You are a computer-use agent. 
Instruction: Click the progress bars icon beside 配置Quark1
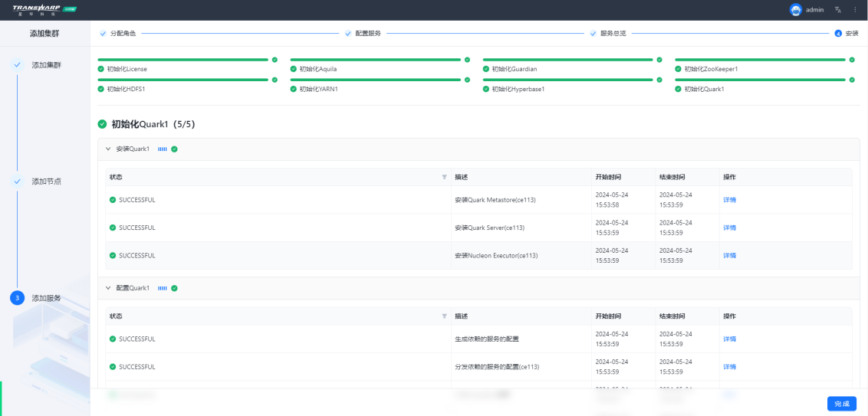(162, 288)
